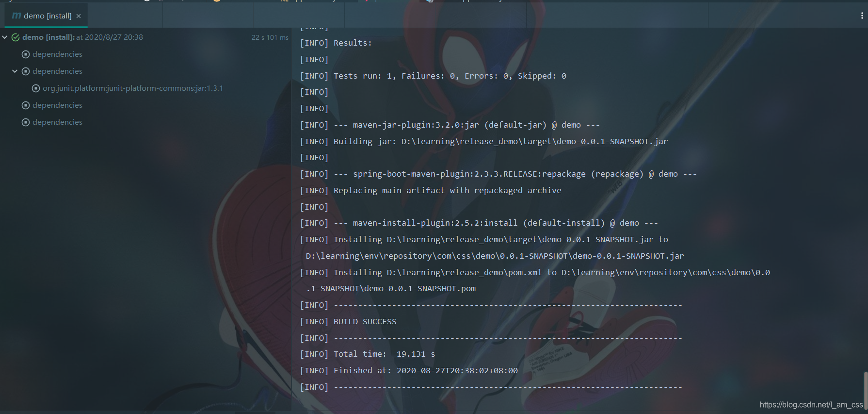This screenshot has width=868, height=414.
Task: Close the demo [install] tab
Action: (x=79, y=16)
